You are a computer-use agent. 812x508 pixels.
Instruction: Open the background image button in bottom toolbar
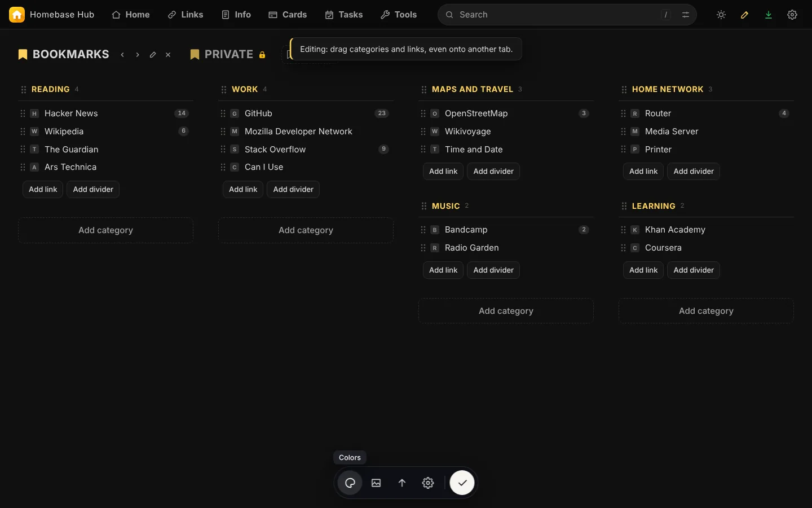(x=376, y=483)
